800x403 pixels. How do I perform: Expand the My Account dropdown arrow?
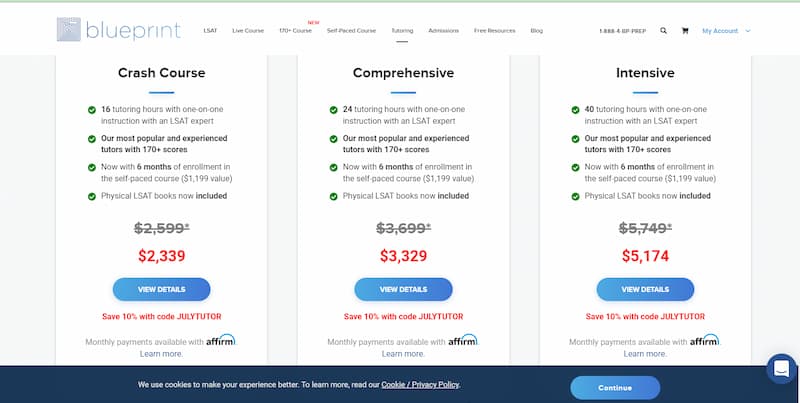(x=748, y=31)
